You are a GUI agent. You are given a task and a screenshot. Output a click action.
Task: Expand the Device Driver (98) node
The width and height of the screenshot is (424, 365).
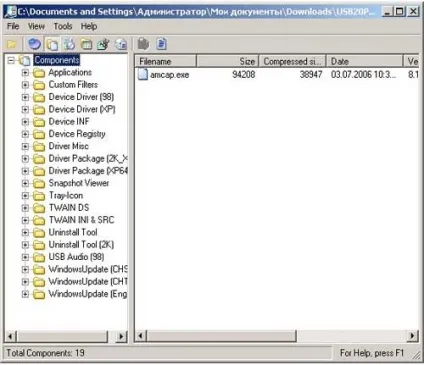point(25,97)
